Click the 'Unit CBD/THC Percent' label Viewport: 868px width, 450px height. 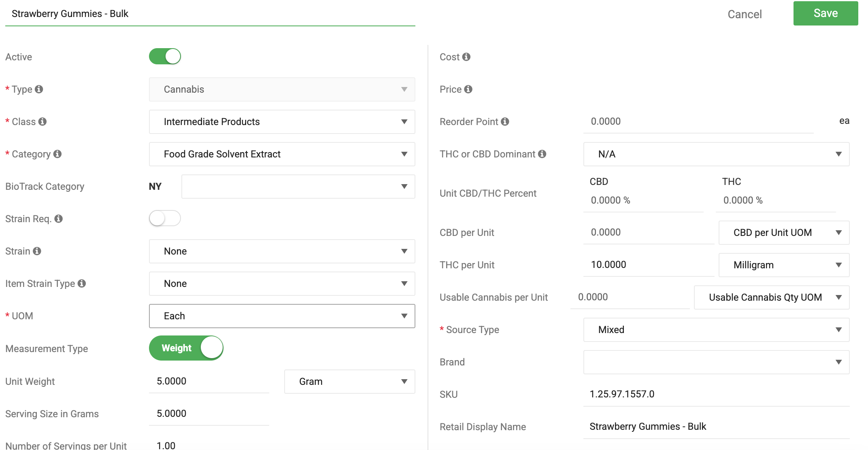[x=488, y=193]
